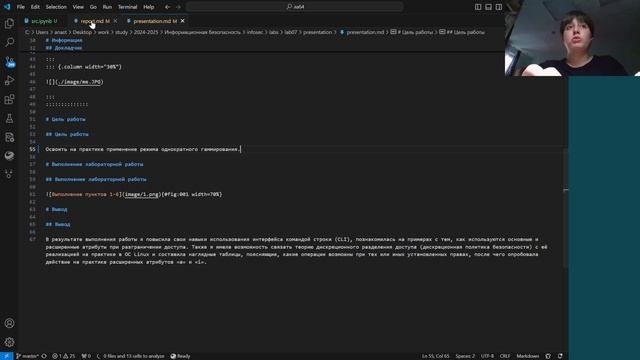Click 'study' in the breadcrumb path

121,32
